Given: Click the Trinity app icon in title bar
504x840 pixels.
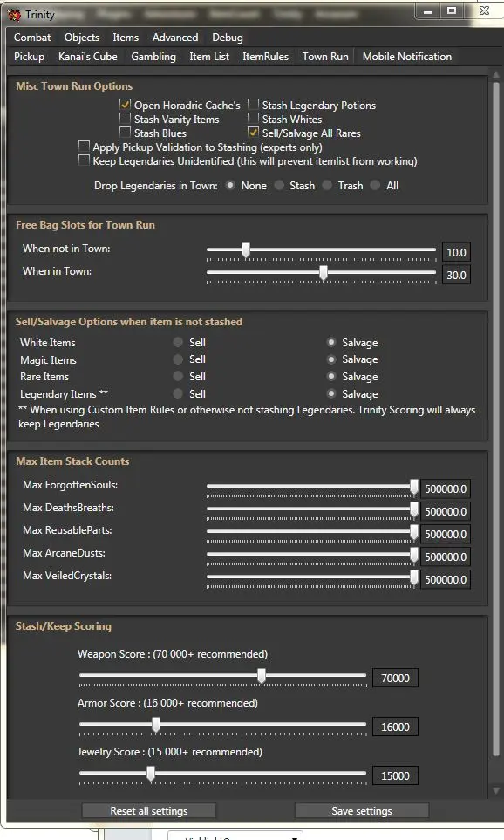Looking at the screenshot, I should [x=14, y=15].
